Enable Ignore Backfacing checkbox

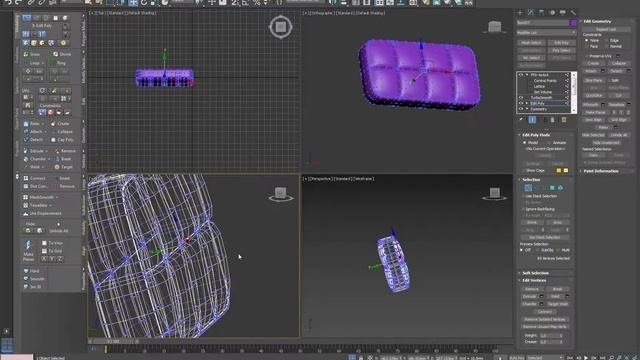coord(524,209)
